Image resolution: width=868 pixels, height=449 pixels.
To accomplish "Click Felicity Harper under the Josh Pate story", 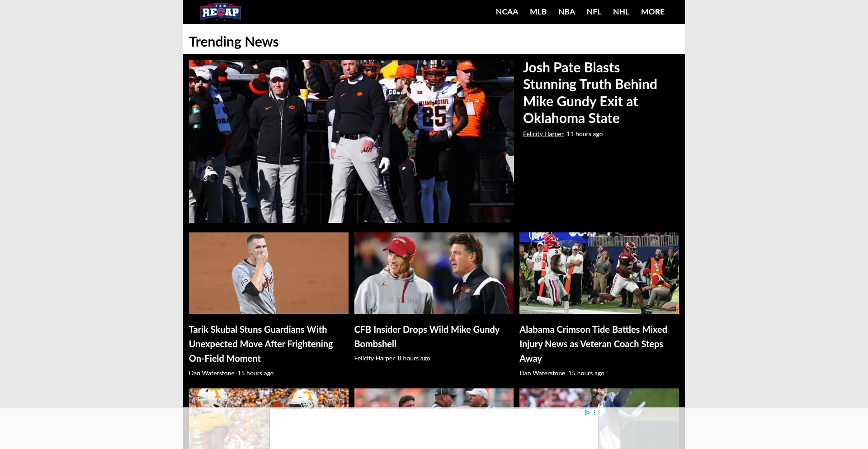I will pos(543,134).
